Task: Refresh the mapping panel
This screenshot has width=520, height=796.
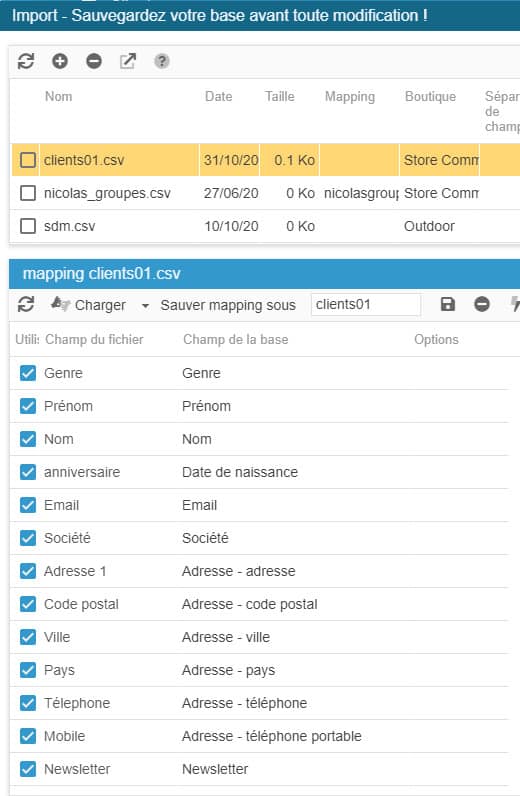Action: 26,305
